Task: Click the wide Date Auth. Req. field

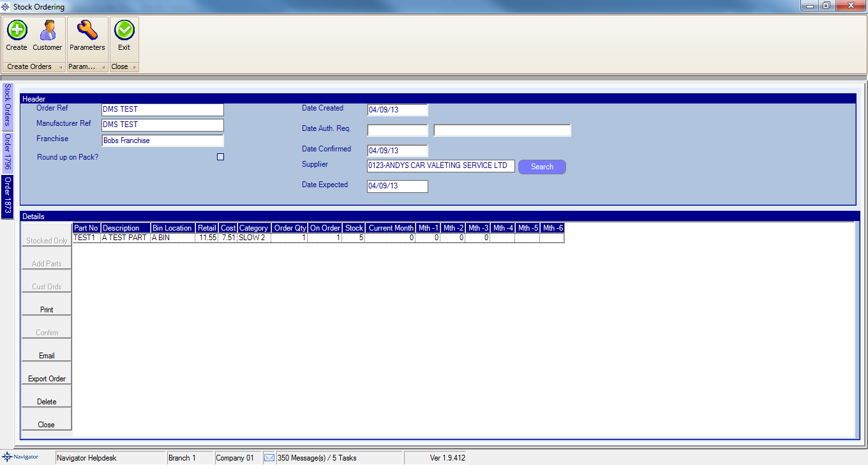Action: coord(502,130)
